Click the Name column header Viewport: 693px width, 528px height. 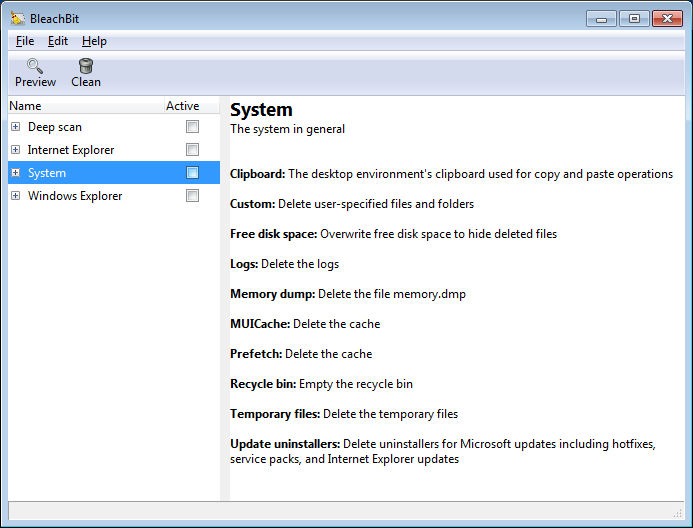point(86,106)
